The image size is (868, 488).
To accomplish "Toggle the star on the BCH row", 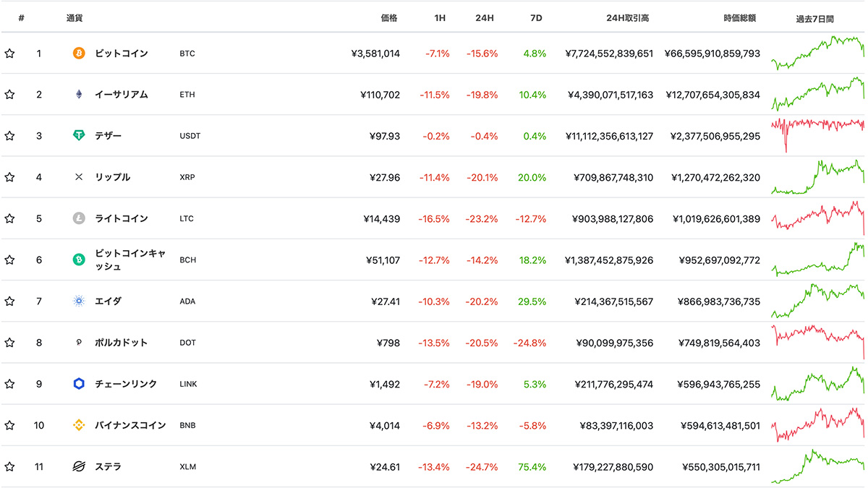I will [x=9, y=260].
